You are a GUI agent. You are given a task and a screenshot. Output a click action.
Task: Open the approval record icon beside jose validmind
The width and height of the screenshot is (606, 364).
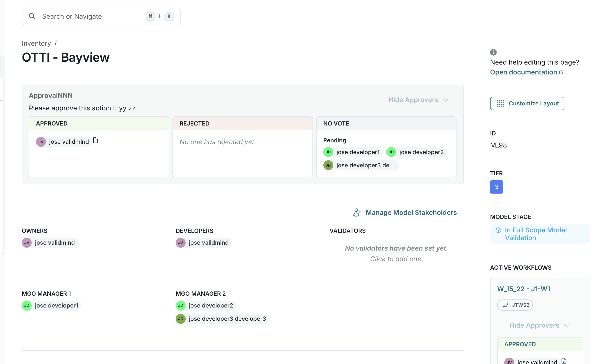(96, 140)
